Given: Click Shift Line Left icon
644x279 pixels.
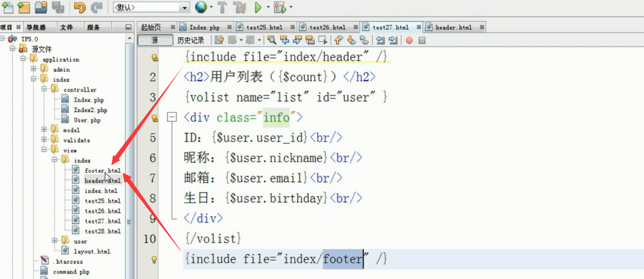Looking at the screenshot, I should pyautogui.click(x=380, y=40).
